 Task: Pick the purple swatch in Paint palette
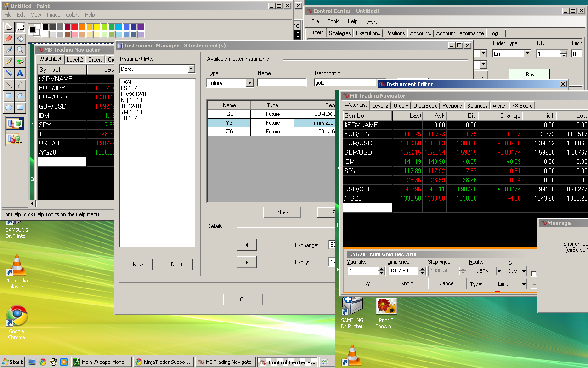(x=141, y=28)
